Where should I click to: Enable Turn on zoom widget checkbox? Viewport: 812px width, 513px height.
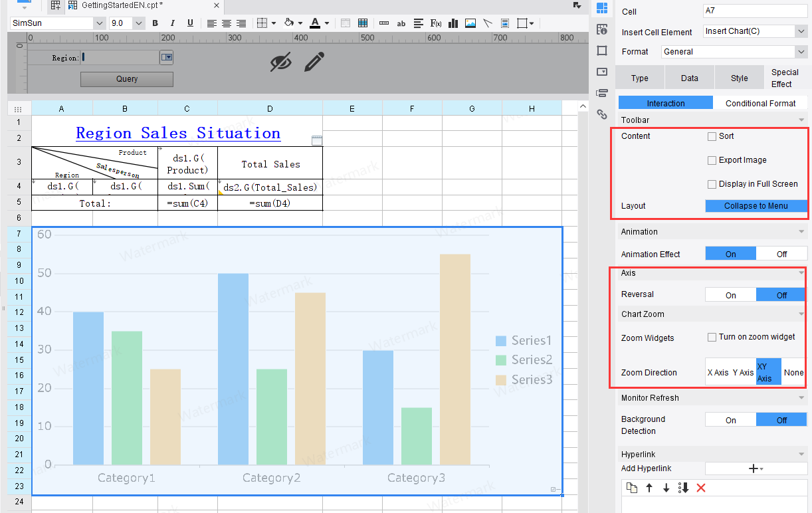[x=712, y=337]
